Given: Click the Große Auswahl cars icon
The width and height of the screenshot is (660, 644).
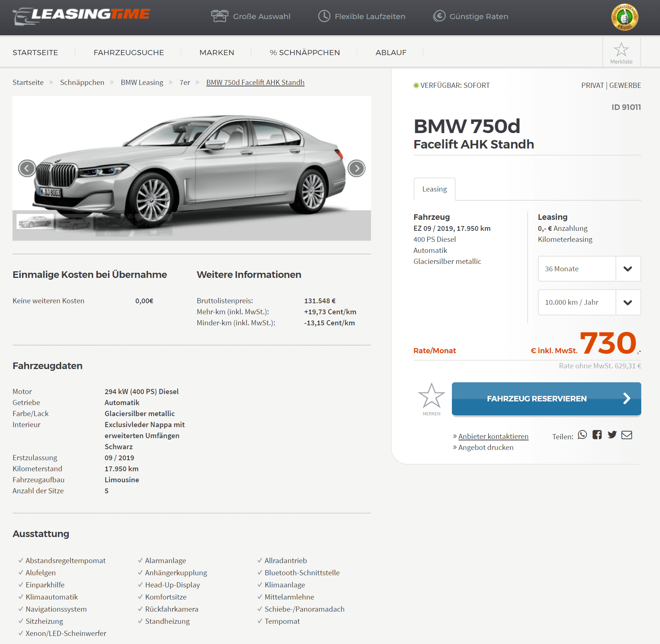Looking at the screenshot, I should coord(220,16).
